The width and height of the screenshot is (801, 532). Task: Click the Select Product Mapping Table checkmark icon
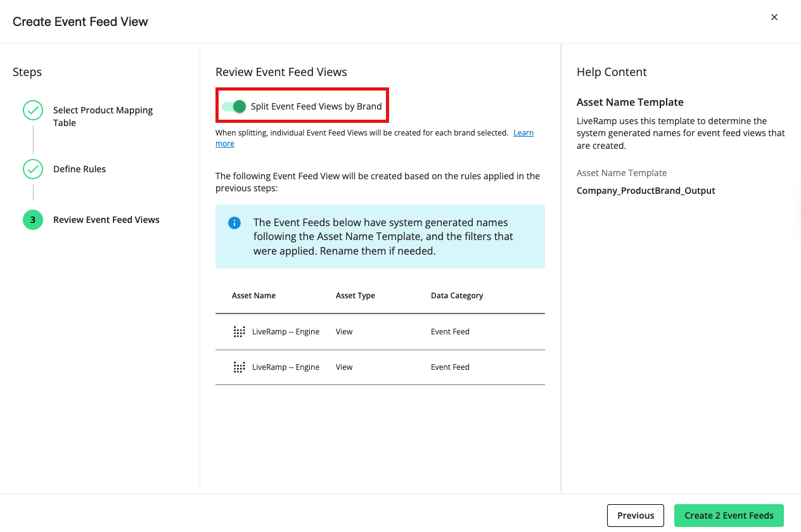pos(33,110)
